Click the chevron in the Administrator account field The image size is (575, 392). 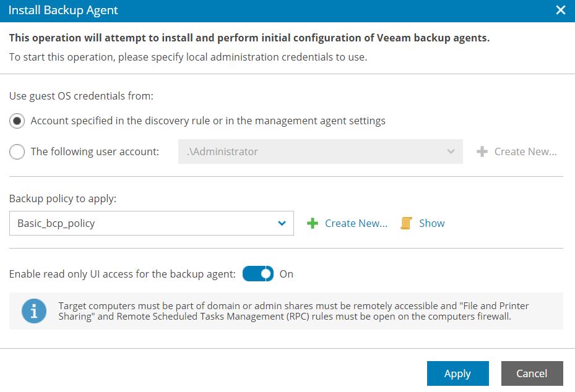coord(451,151)
